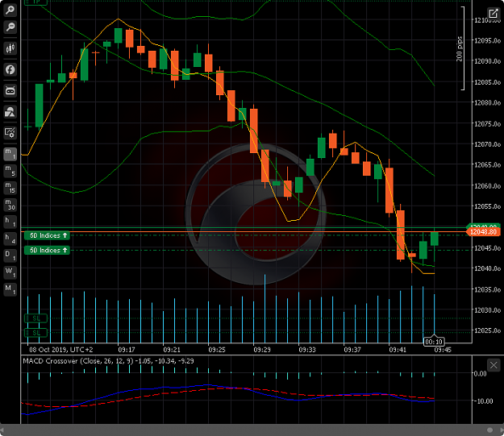The image size is (504, 436).
Task: Click the 08 Oct 2019, UTC+2 label
Action: (x=60, y=350)
